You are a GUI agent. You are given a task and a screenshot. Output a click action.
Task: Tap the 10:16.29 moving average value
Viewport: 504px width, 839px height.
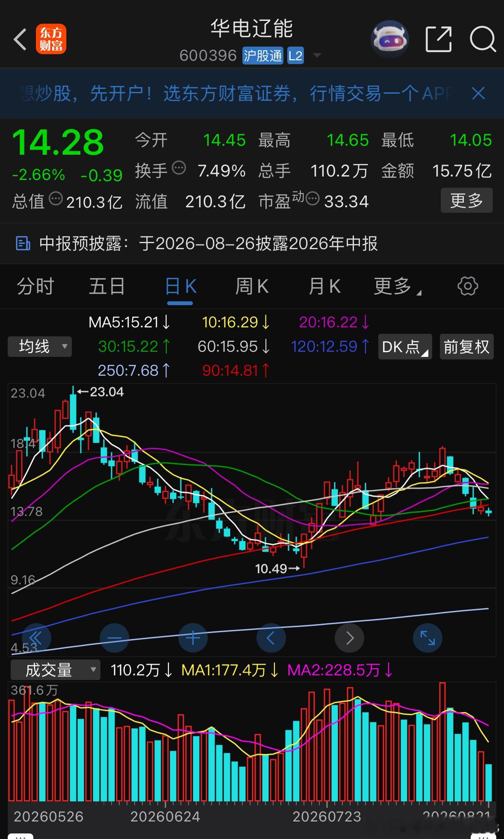(x=236, y=322)
